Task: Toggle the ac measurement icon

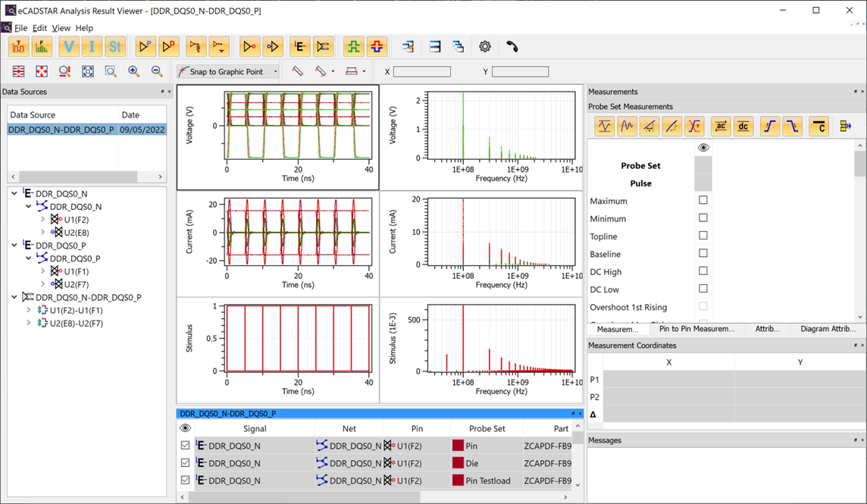Action: tap(721, 127)
